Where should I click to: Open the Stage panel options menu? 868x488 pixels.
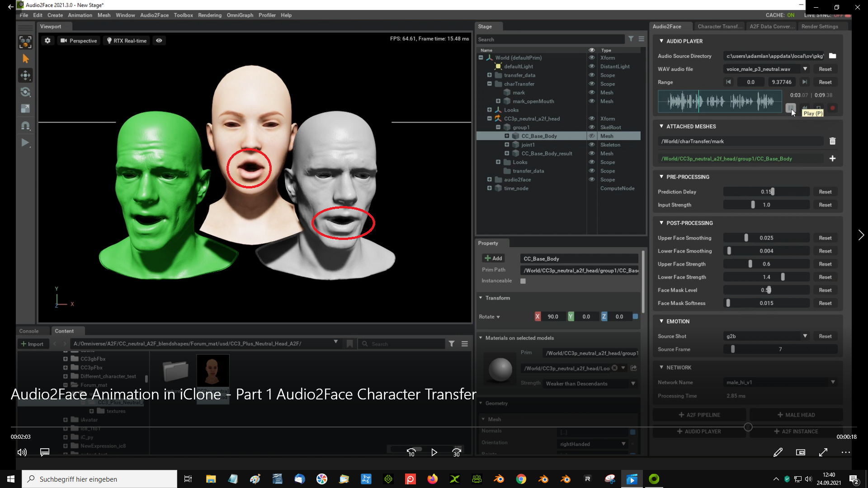tap(641, 39)
